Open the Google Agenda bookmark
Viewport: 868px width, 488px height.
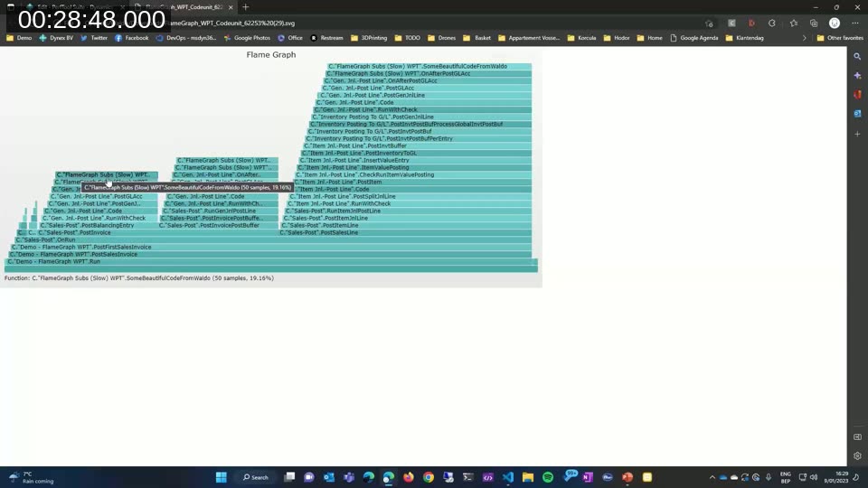pyautogui.click(x=693, y=38)
